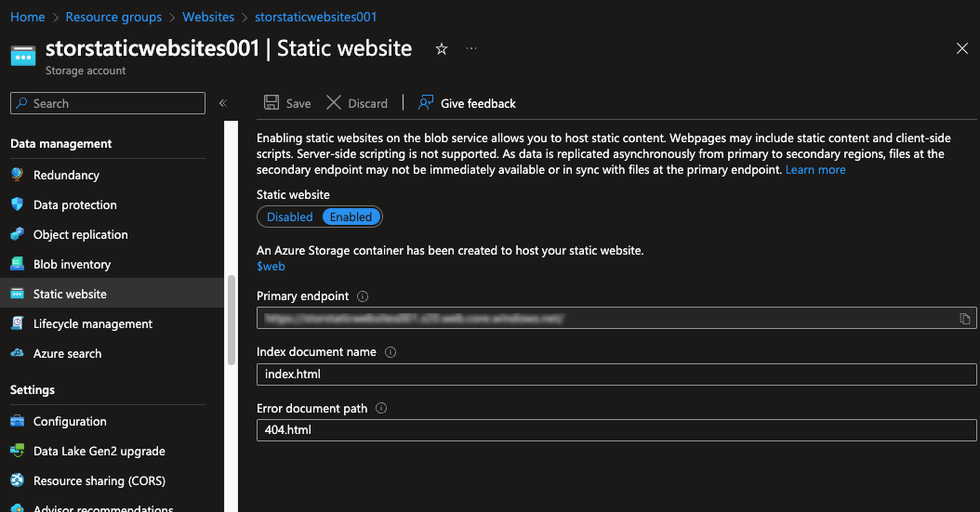Viewport: 980px width, 512px height.
Task: Click the Blob inventory icon
Action: coord(18,264)
